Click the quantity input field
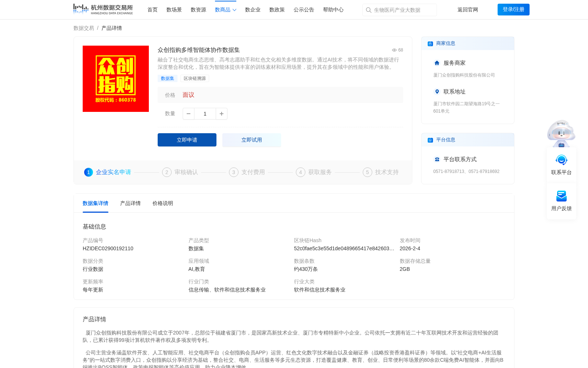This screenshot has height=368, width=588. (205, 114)
